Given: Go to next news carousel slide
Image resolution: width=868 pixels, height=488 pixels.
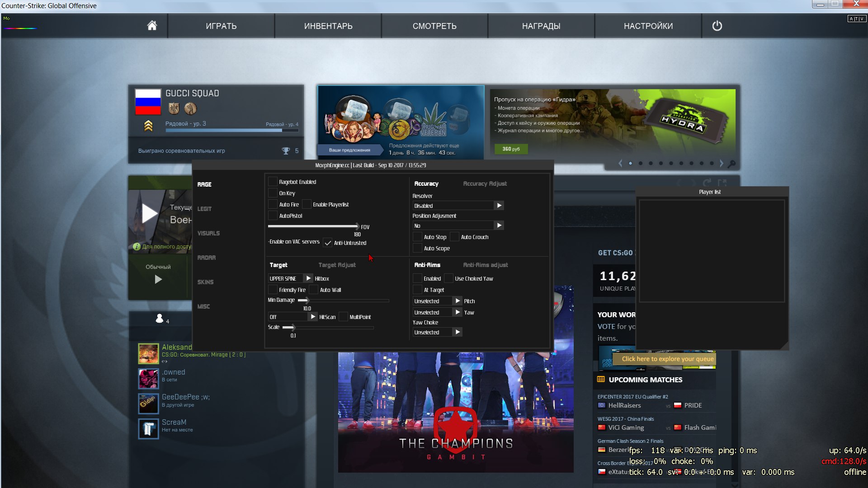Looking at the screenshot, I should click(722, 163).
